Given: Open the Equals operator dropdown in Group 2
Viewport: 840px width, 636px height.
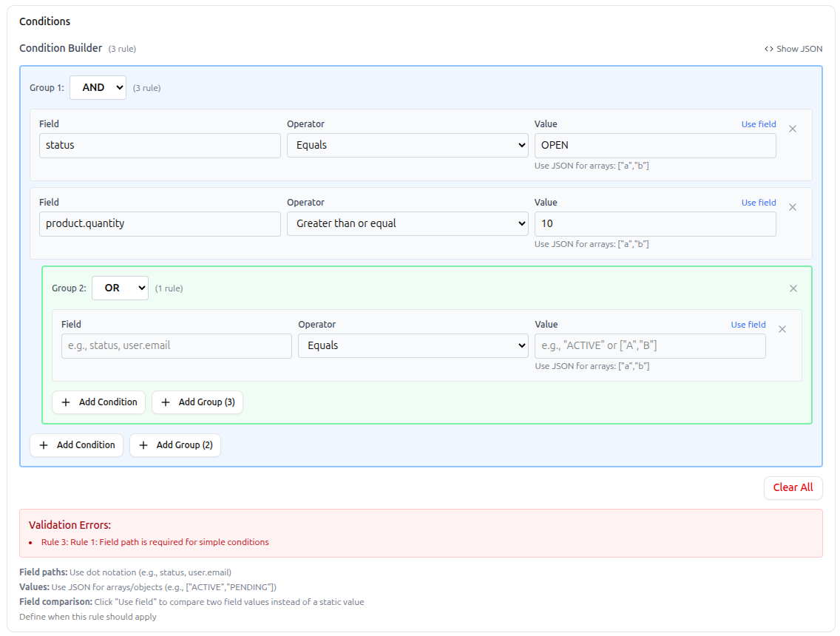Looking at the screenshot, I should 413,345.
